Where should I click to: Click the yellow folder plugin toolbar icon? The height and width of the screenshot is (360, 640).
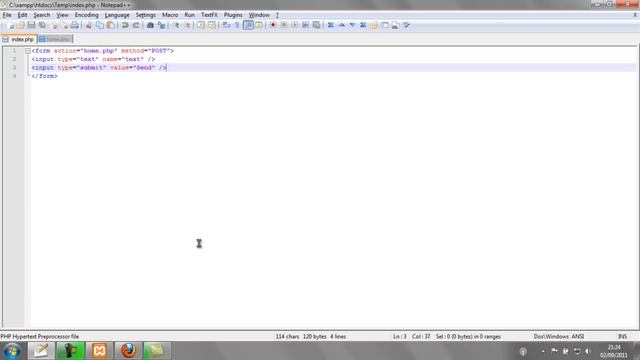[x=374, y=25]
